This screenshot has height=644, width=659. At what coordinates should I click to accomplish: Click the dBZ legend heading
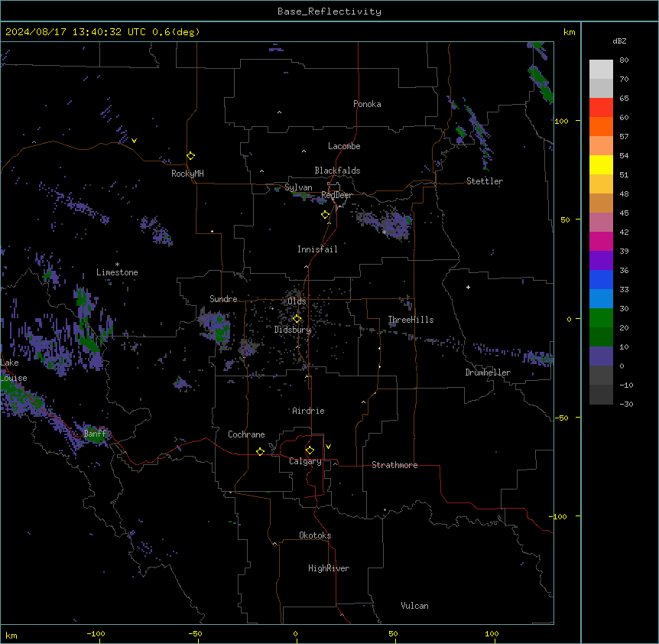619,41
